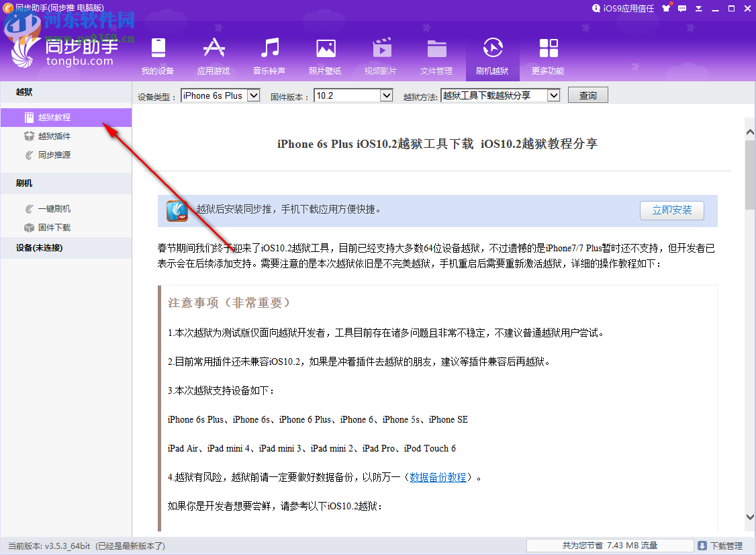Open the 固件版本 firmware version dropdown
Viewport: 756px width, 555px height.
point(353,95)
